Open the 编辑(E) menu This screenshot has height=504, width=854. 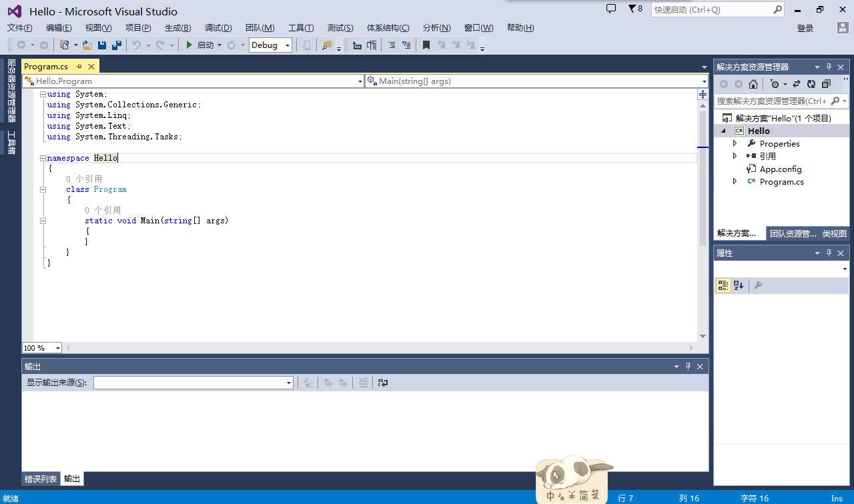[x=59, y=27]
